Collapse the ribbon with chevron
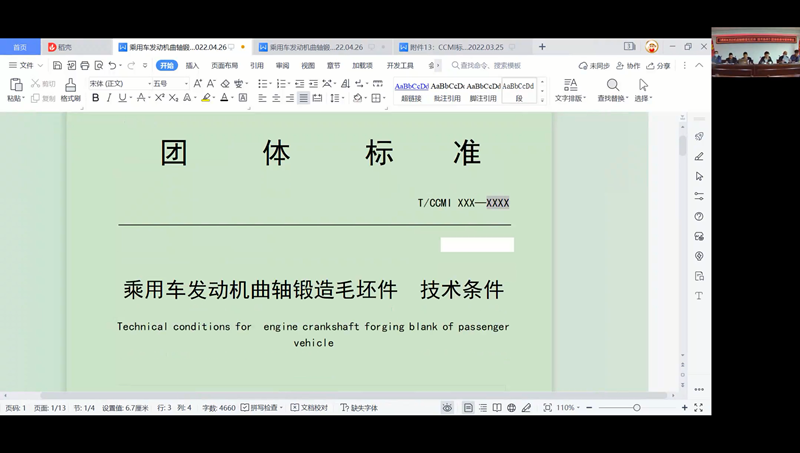Screen dimensions: 800x453 click(699, 65)
